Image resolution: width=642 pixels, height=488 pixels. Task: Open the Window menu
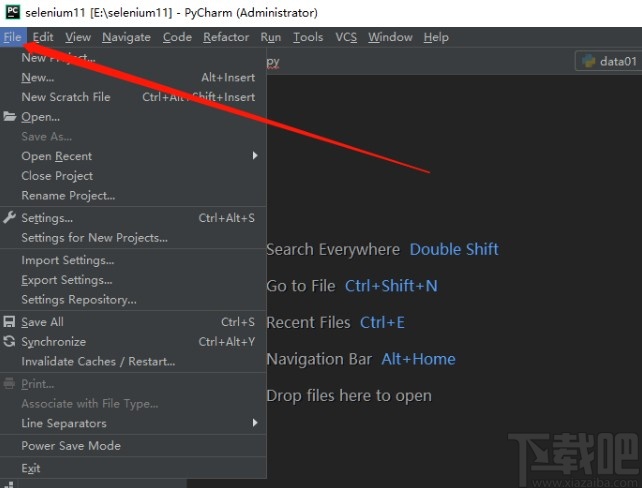[x=390, y=37]
